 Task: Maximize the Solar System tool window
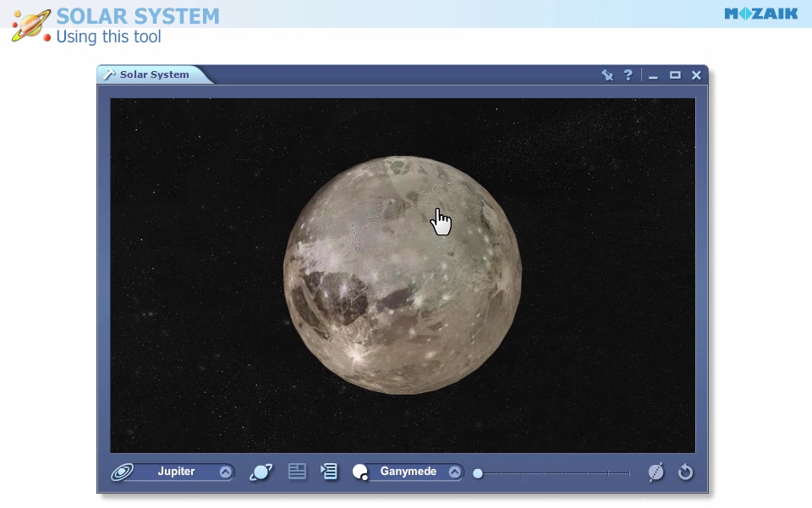click(x=675, y=75)
